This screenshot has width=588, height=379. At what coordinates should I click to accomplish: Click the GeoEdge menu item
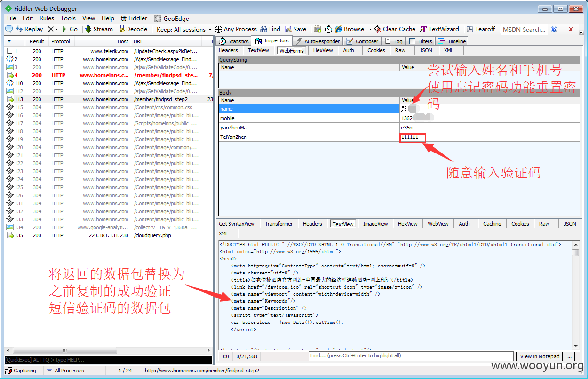[x=172, y=18]
